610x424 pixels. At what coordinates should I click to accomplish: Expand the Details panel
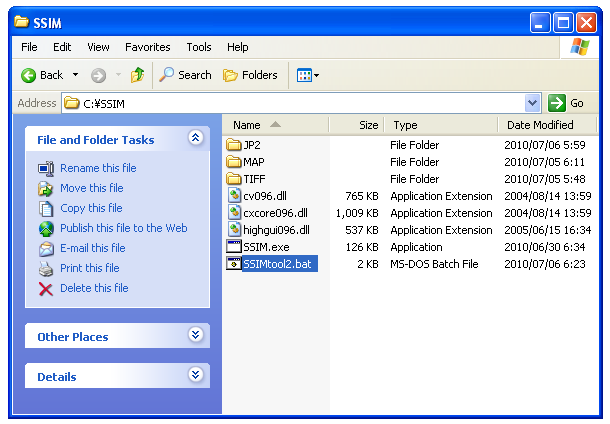tap(195, 375)
